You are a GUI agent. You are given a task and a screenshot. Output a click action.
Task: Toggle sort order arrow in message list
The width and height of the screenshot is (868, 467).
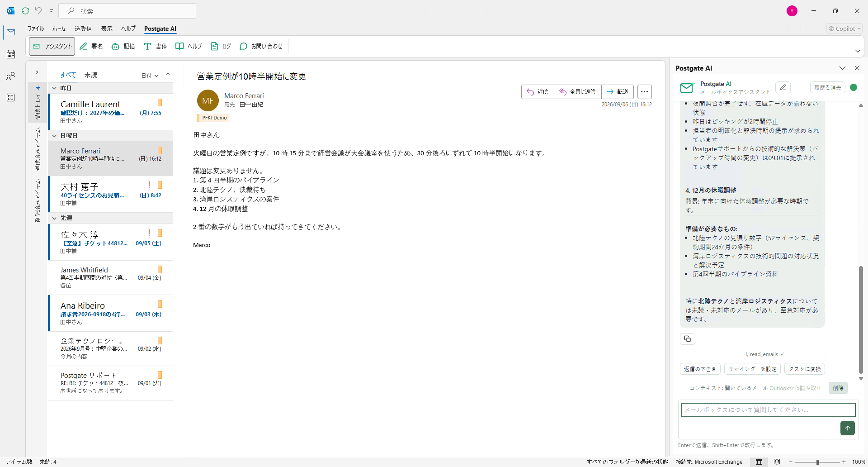click(x=168, y=76)
